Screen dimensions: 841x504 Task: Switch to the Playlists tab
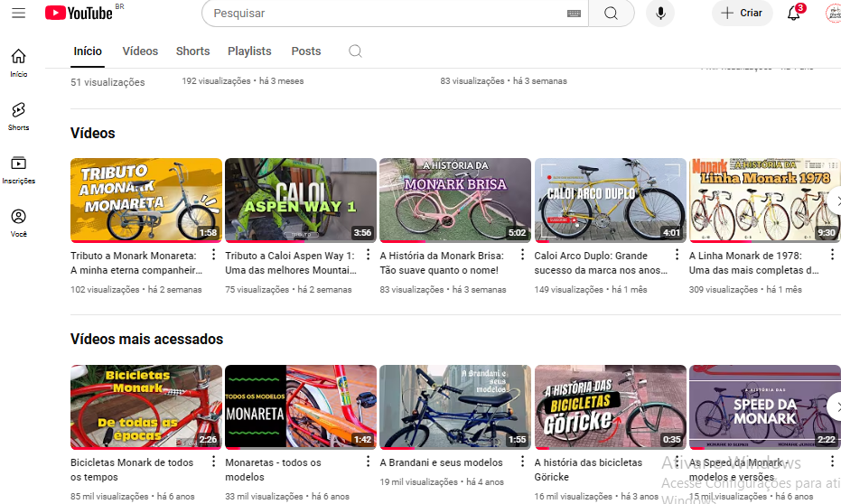pos(249,51)
